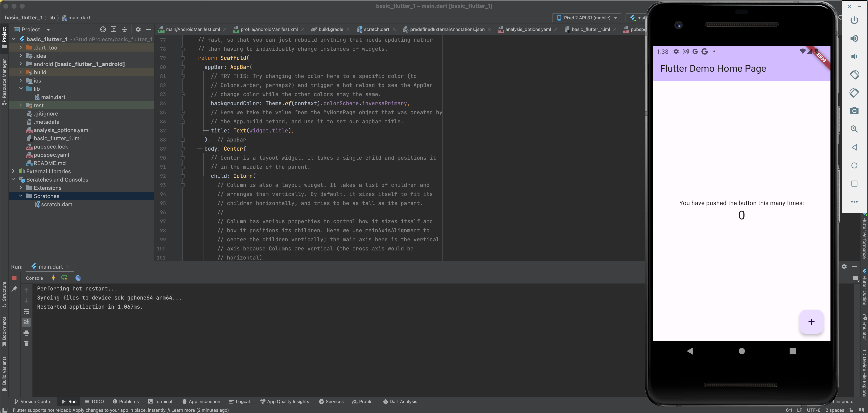Toggle soft-wrap in the console
Image resolution: width=868 pixels, height=413 pixels.
tap(26, 312)
